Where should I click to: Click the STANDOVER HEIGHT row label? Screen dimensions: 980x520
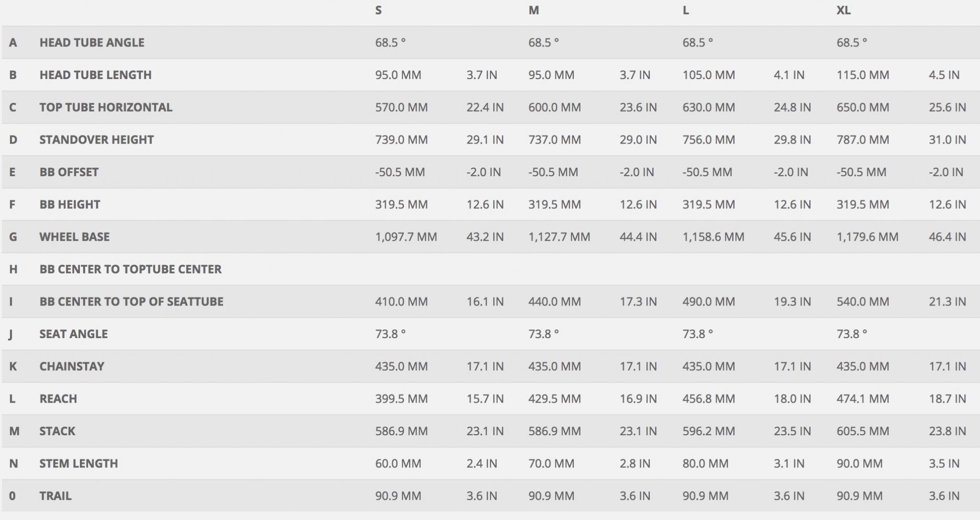click(97, 140)
